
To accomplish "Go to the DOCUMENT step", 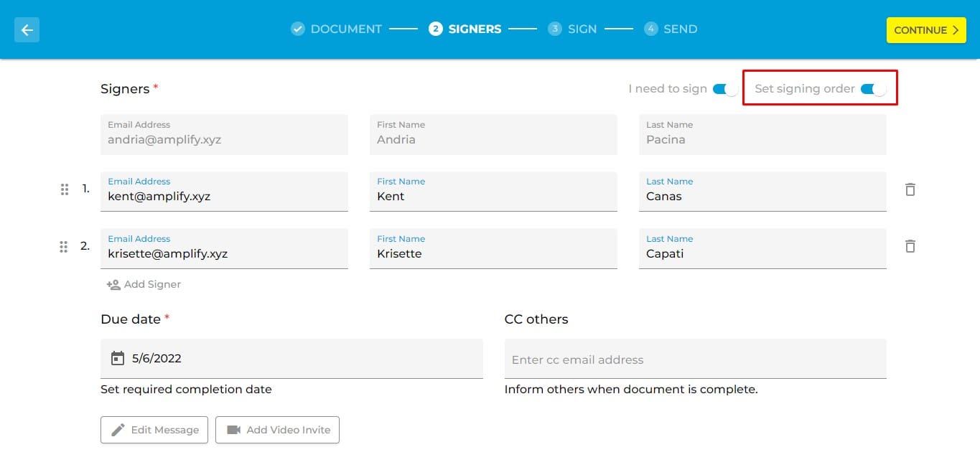I will 346,29.
